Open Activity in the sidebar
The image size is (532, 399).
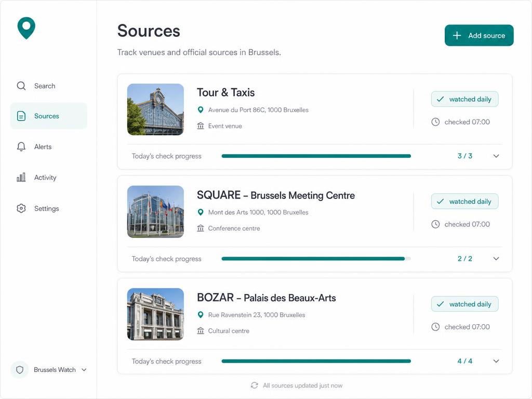tap(48, 177)
